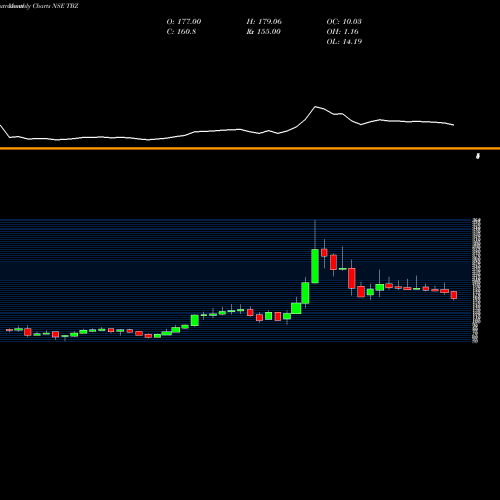Click the '155.00' low price value
The height and width of the screenshot is (500, 500).
click(268, 32)
